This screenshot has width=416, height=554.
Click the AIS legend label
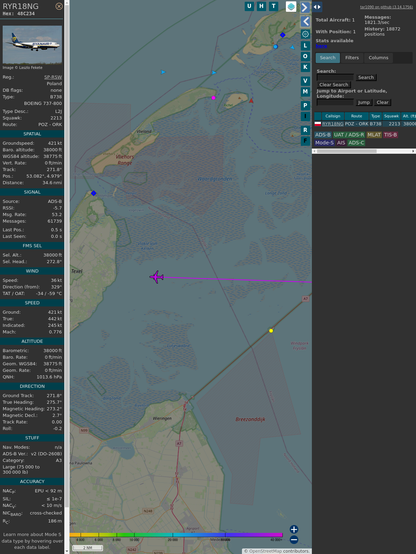[x=341, y=143]
